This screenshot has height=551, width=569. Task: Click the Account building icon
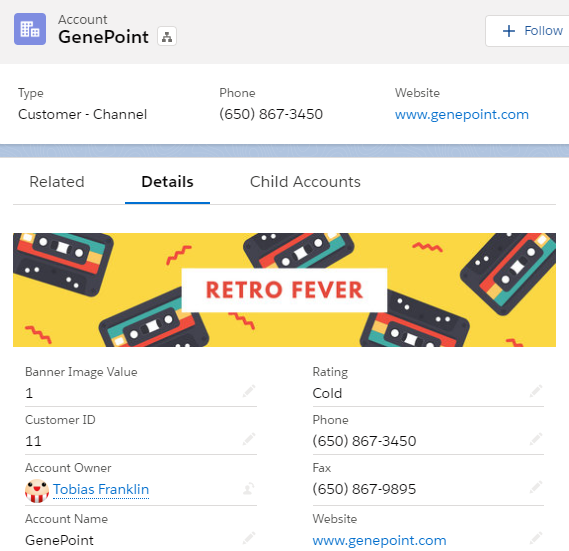point(30,29)
